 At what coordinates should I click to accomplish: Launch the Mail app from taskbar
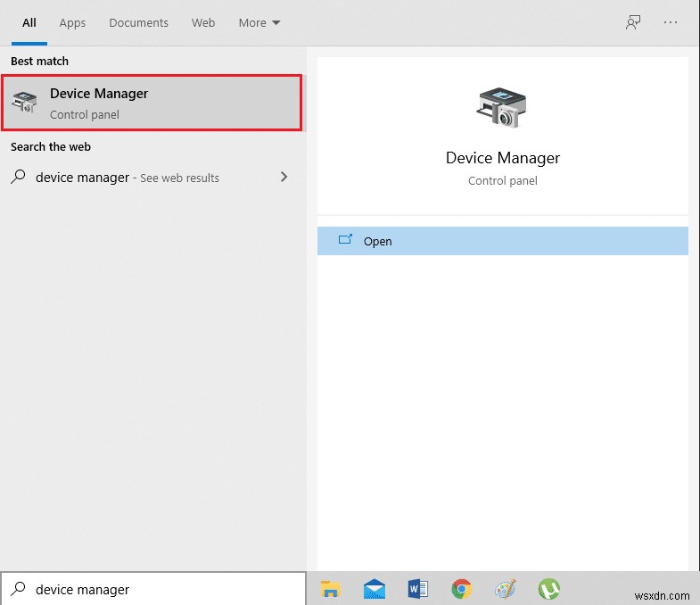(x=375, y=589)
